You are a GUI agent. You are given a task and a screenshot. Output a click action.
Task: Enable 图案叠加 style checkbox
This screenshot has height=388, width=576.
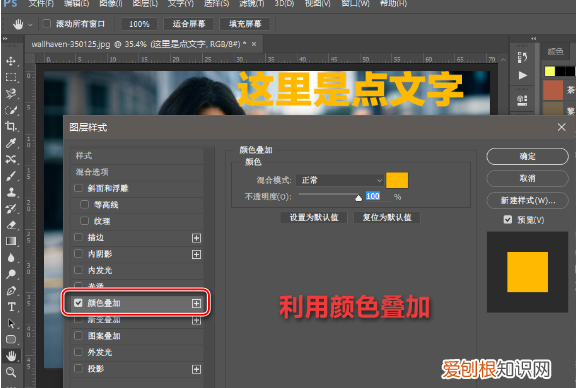(x=78, y=335)
